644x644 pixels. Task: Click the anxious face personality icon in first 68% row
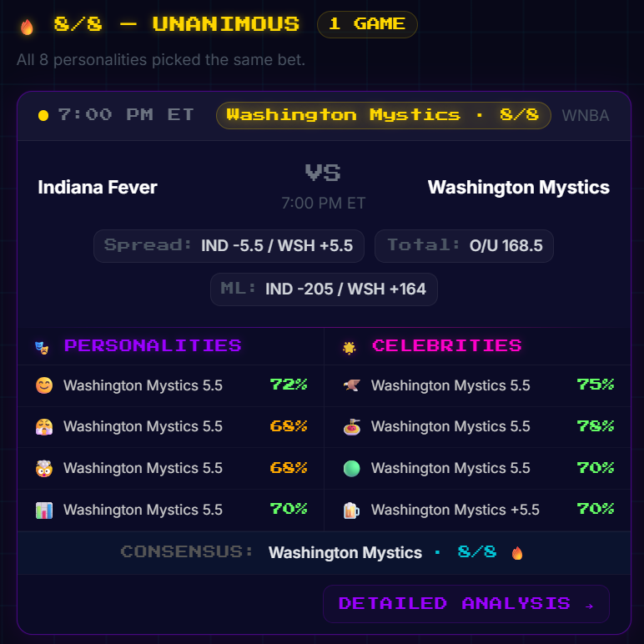coord(44,427)
